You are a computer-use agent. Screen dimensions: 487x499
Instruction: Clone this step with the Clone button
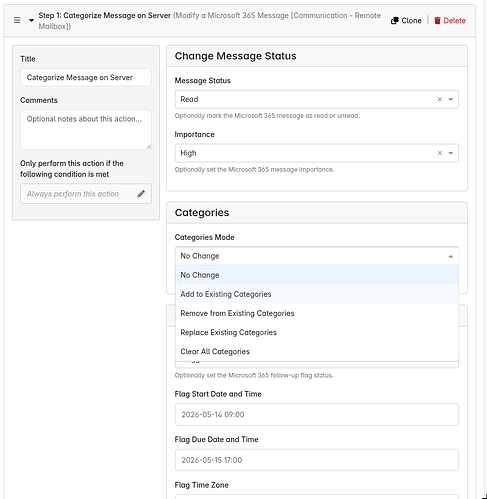coord(406,21)
